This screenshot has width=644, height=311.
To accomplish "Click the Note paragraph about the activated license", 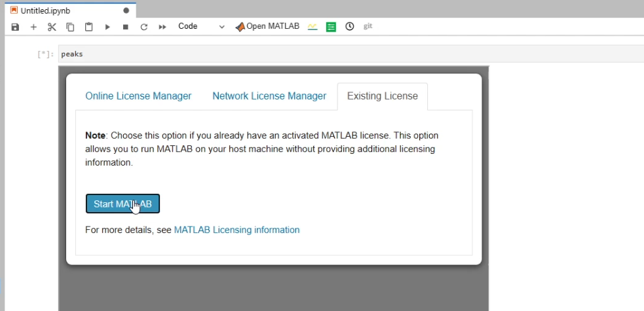I will tap(261, 149).
